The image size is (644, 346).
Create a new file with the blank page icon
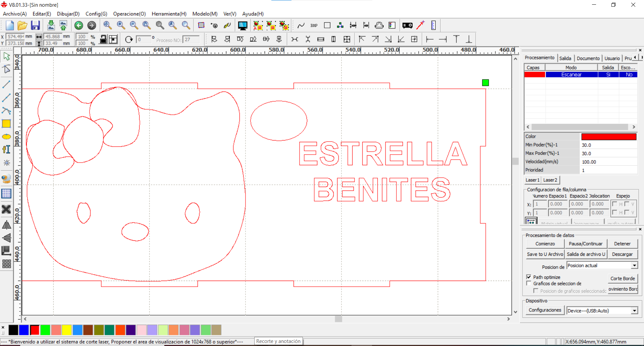pyautogui.click(x=9, y=25)
